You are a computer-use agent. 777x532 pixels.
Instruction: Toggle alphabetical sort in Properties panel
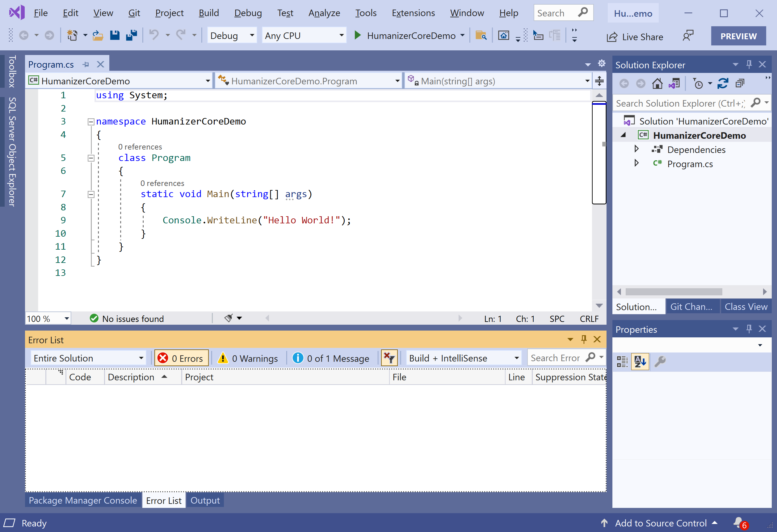tap(640, 361)
